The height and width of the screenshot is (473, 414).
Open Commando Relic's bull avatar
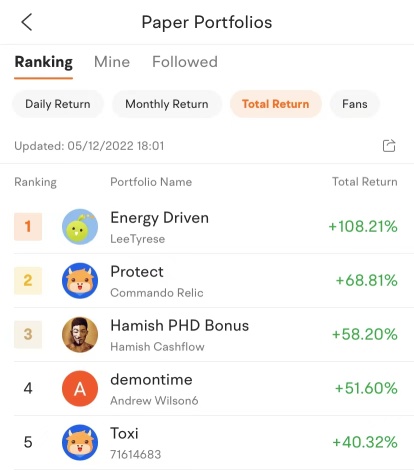tap(80, 281)
